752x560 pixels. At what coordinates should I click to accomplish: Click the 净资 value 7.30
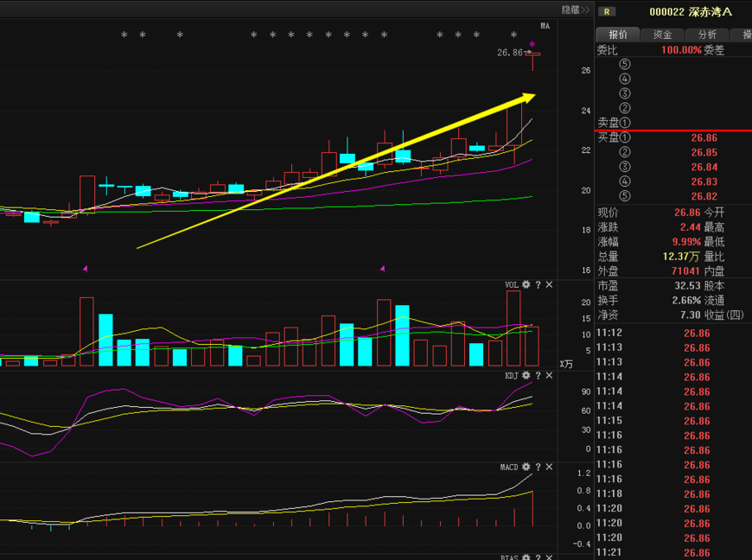pos(690,315)
